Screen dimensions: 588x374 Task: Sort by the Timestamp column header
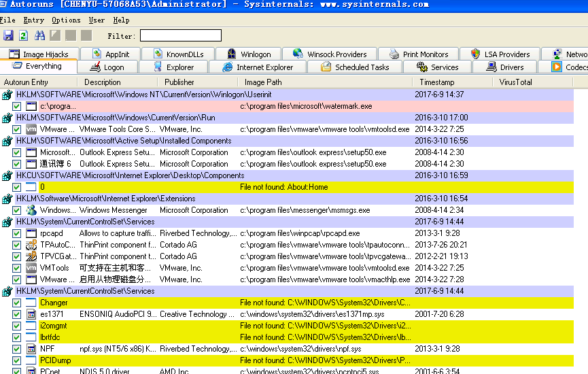coord(452,82)
